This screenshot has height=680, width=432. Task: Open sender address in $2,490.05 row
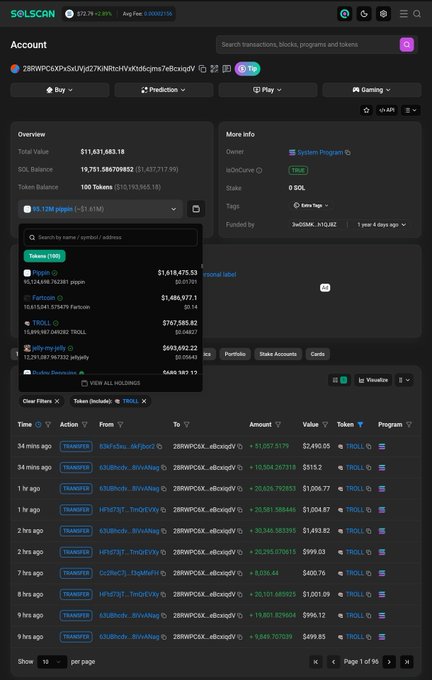[127, 446]
